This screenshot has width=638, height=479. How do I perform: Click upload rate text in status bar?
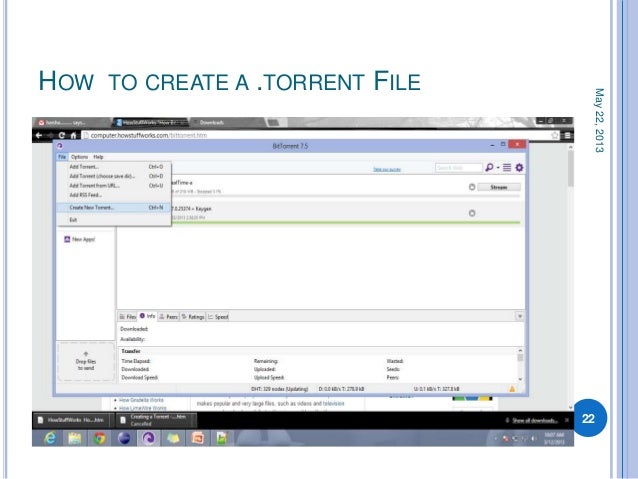coord(437,389)
